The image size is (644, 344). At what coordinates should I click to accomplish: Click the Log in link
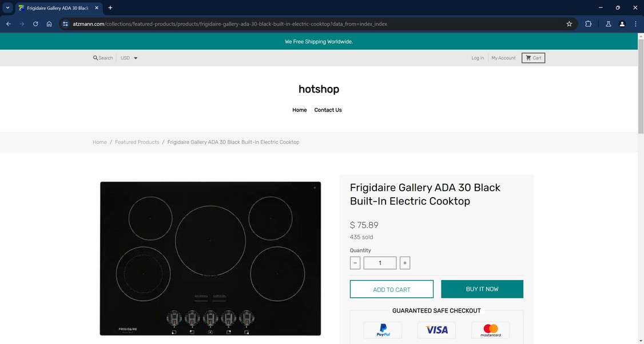click(x=477, y=58)
